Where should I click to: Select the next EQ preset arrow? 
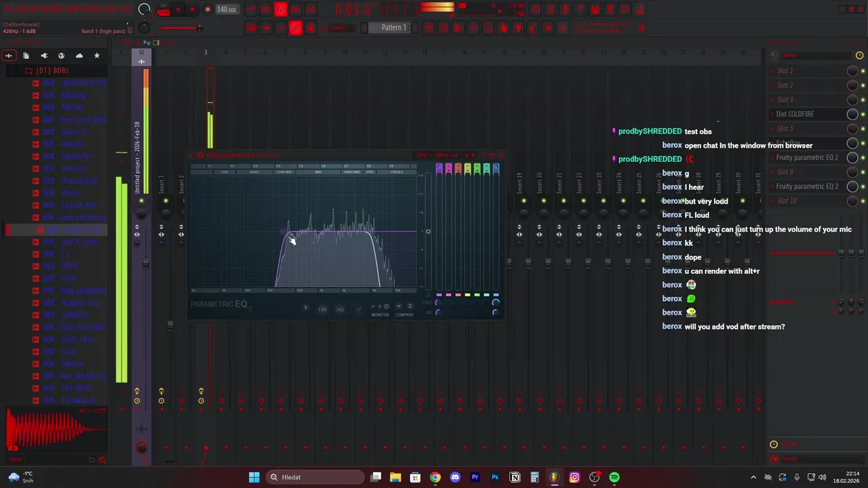click(473, 155)
